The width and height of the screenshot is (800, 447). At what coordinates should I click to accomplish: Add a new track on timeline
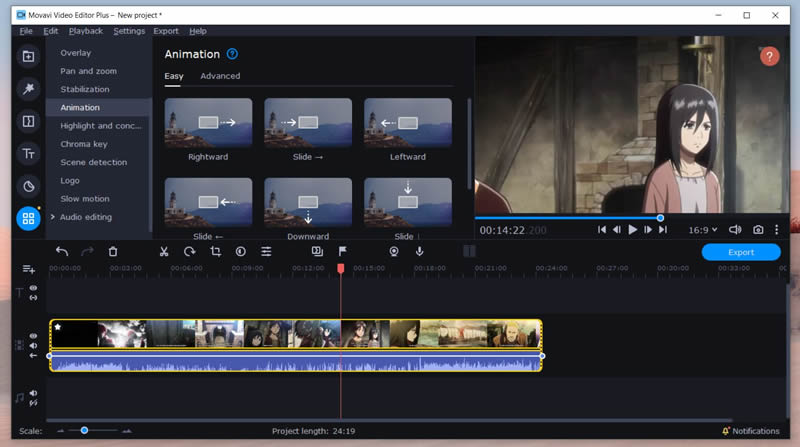click(x=29, y=269)
